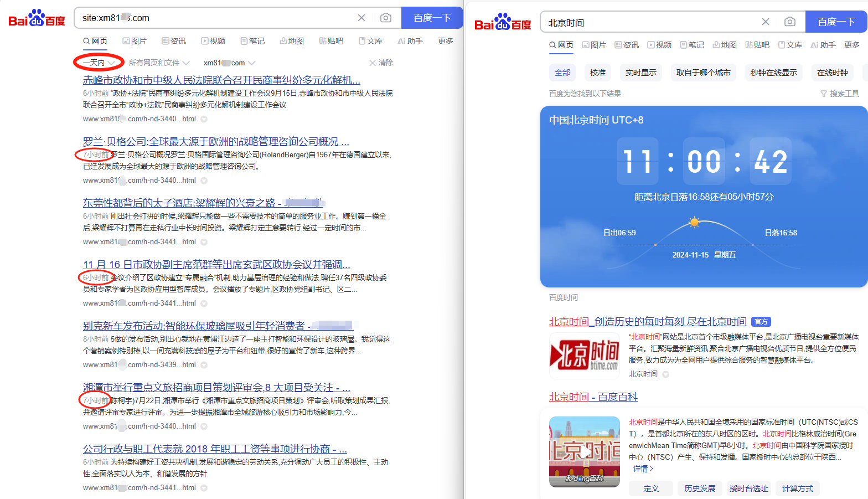Click the Baidu logo in left window

(x=37, y=18)
